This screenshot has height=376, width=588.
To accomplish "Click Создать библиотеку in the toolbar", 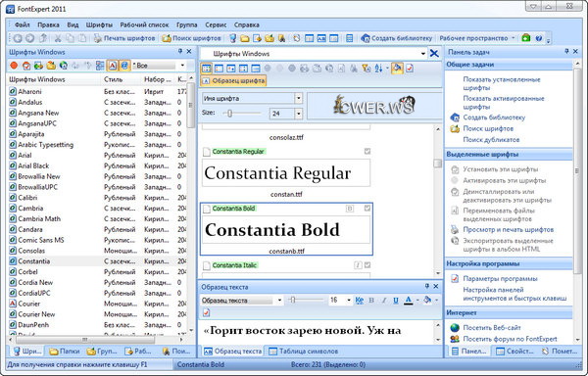I will point(397,38).
